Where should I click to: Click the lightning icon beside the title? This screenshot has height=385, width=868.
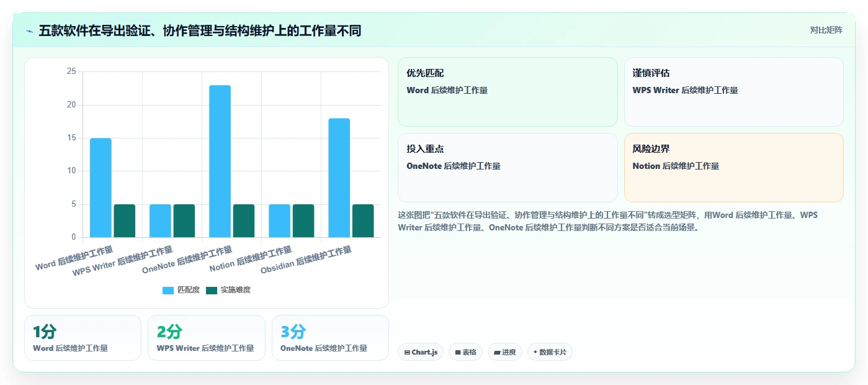pyautogui.click(x=29, y=31)
